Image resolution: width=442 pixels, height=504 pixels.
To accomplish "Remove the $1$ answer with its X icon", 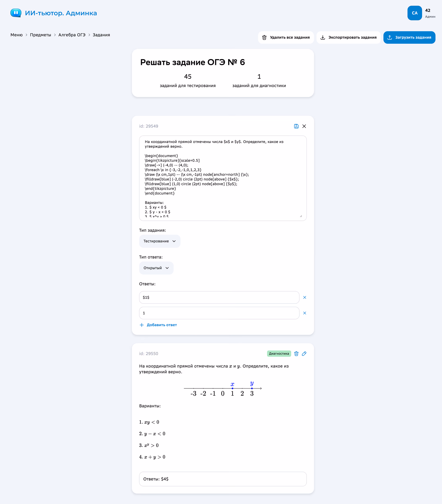I will pyautogui.click(x=305, y=297).
